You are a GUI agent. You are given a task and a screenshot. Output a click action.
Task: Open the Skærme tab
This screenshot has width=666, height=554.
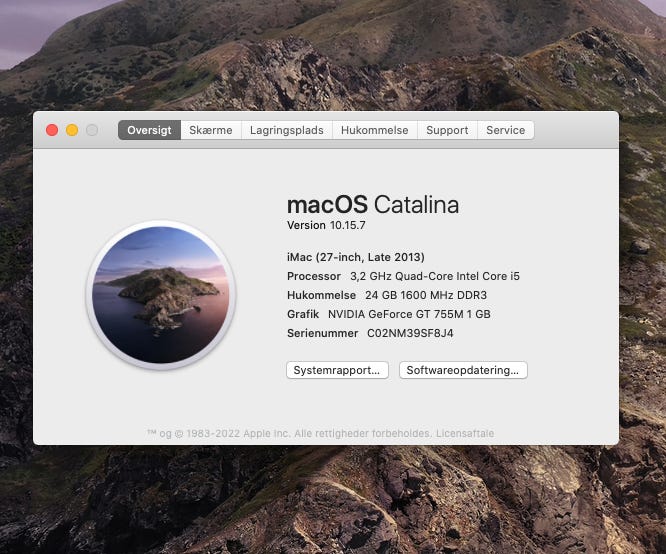pyautogui.click(x=211, y=130)
